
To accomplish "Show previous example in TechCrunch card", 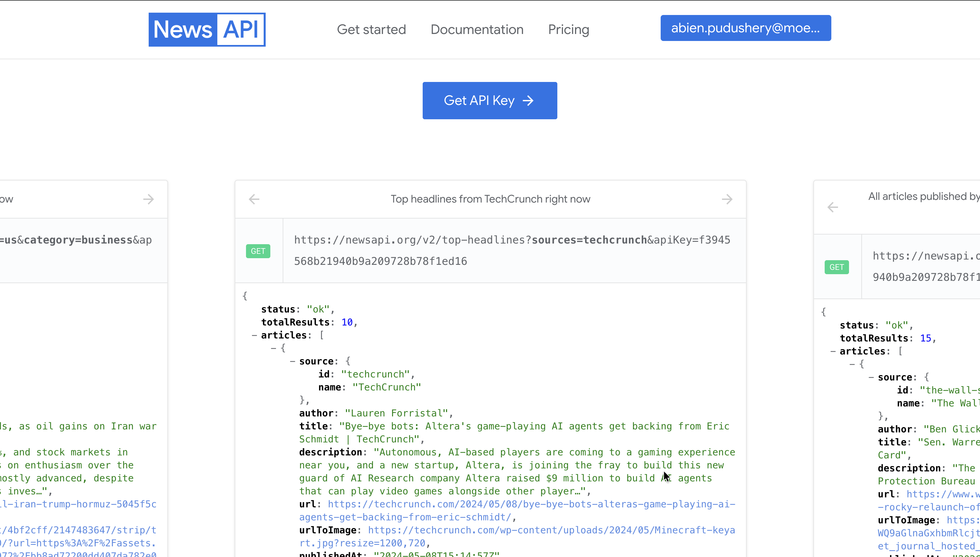I will (x=254, y=199).
